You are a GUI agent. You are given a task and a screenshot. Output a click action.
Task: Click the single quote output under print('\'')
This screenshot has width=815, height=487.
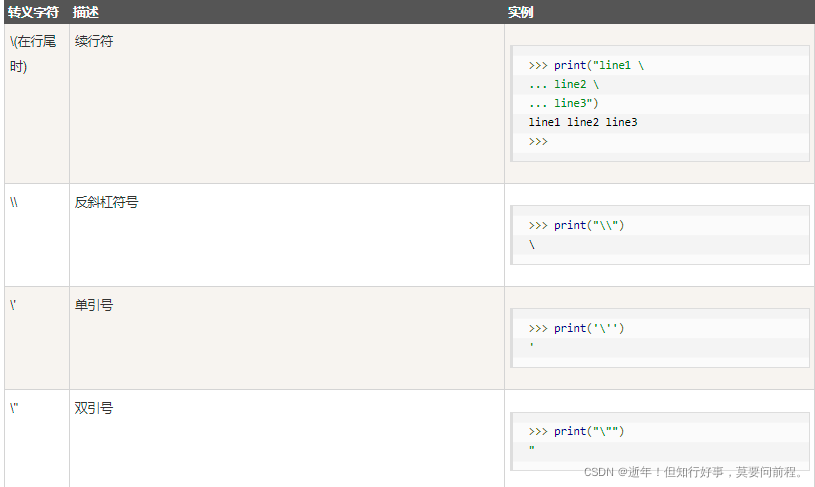point(532,344)
